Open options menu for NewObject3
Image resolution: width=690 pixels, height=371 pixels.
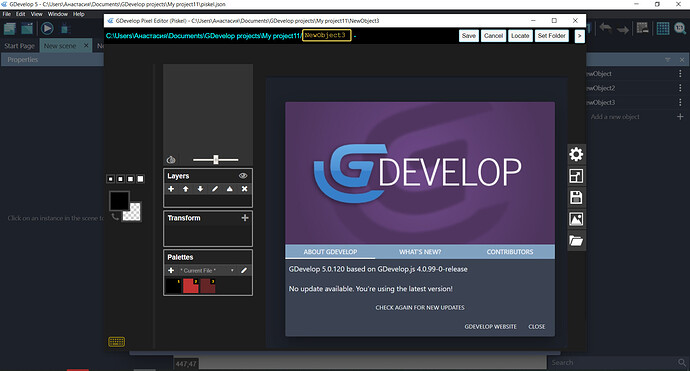(680, 103)
